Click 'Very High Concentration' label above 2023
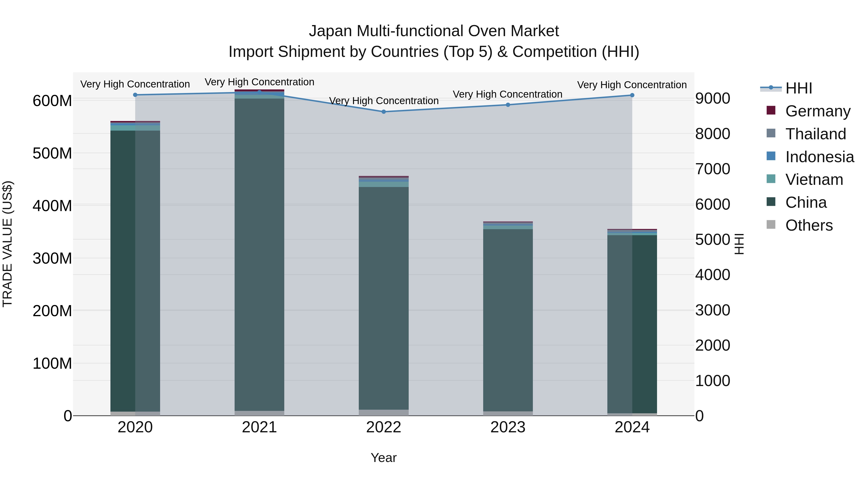The height and width of the screenshot is (488, 868). coord(508,94)
